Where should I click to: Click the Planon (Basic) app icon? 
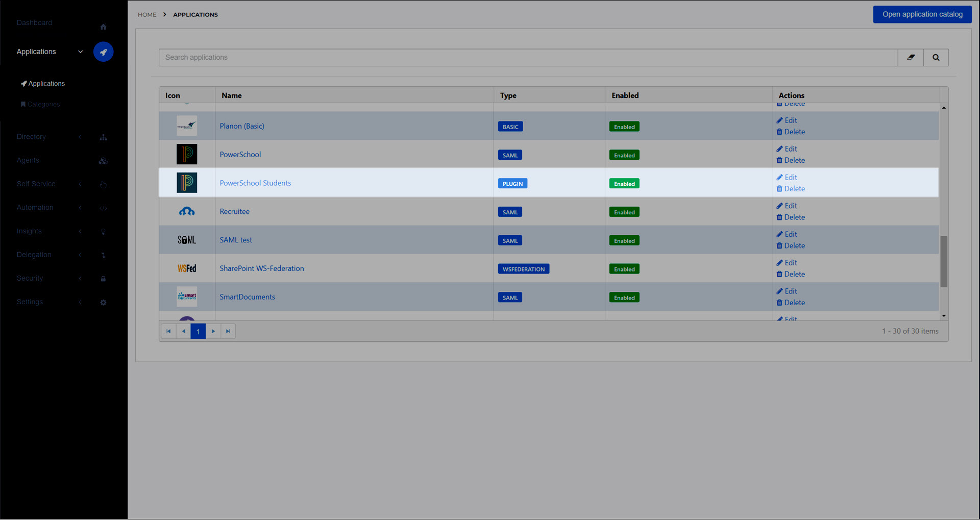click(x=187, y=126)
